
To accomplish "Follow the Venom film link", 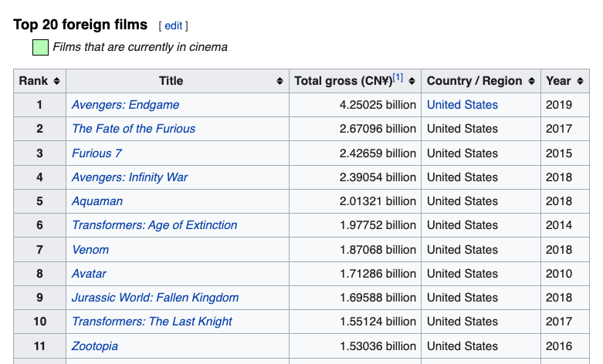I will click(x=90, y=250).
